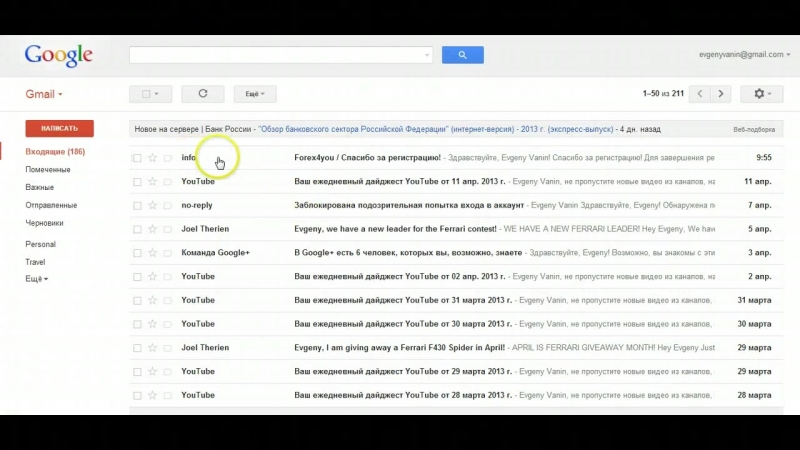
Task: Click the Веб-подборка label
Action: (x=754, y=130)
